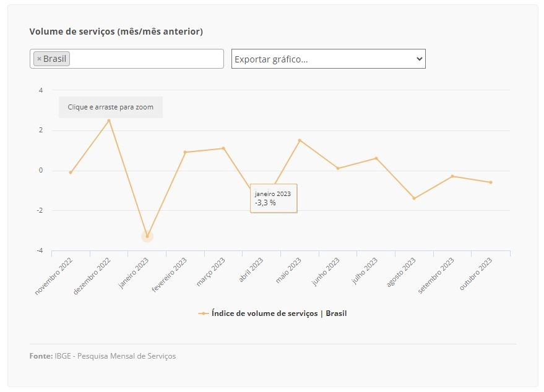Click the Brasil tag label
544x392 pixels.
click(54, 59)
